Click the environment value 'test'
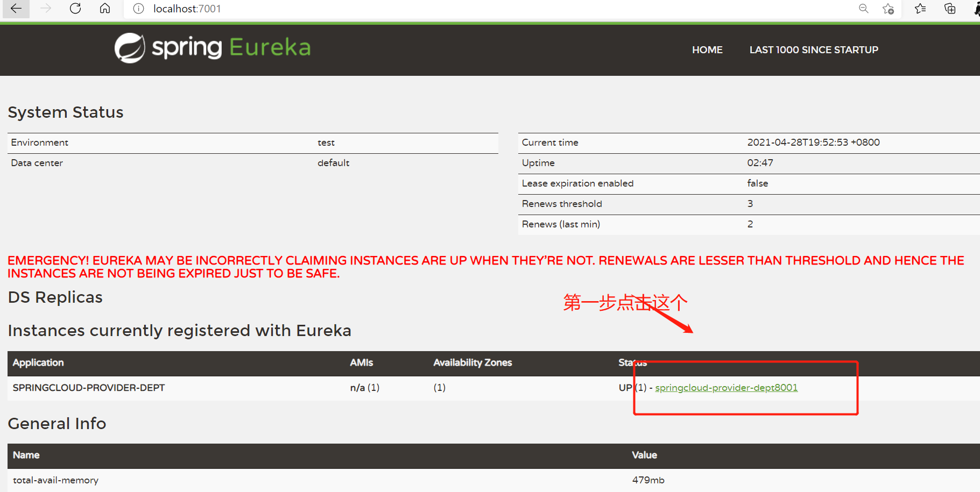 click(x=326, y=142)
